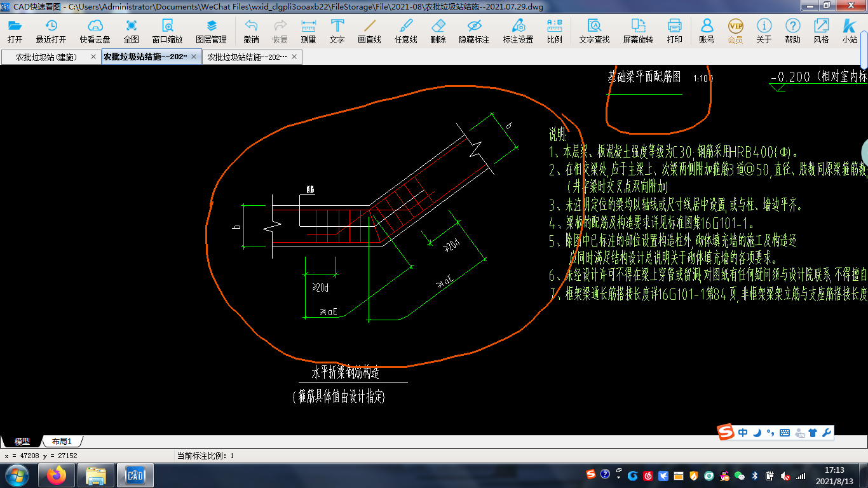Open a drawing with the 打开 tool

point(15,31)
